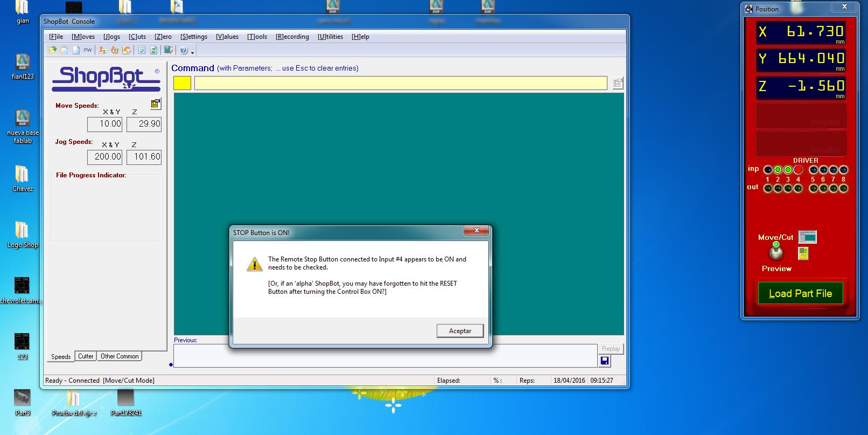The width and height of the screenshot is (868, 435).
Task: Click the Z position readout -1.560
Action: coord(801,87)
